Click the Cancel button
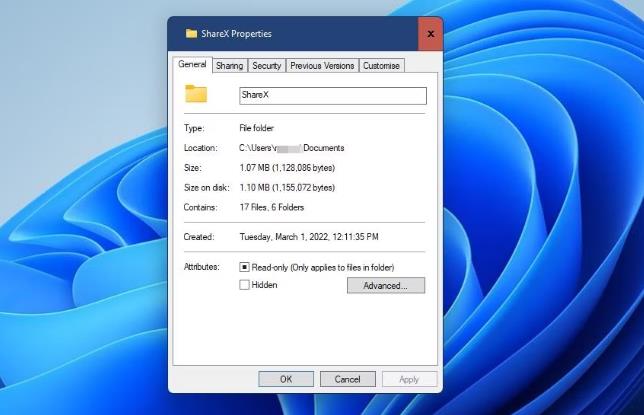 tap(347, 379)
